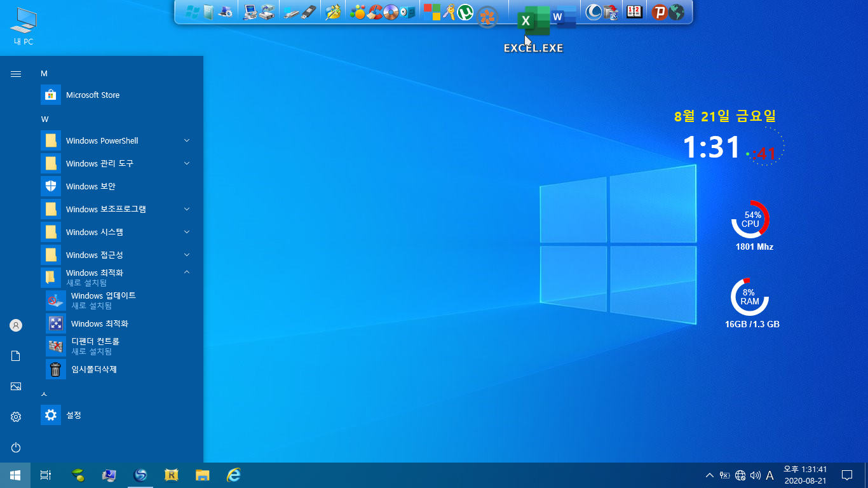This screenshot has width=868, height=488.
Task: Toggle the IME 'A' input indicator
Action: click(770, 475)
